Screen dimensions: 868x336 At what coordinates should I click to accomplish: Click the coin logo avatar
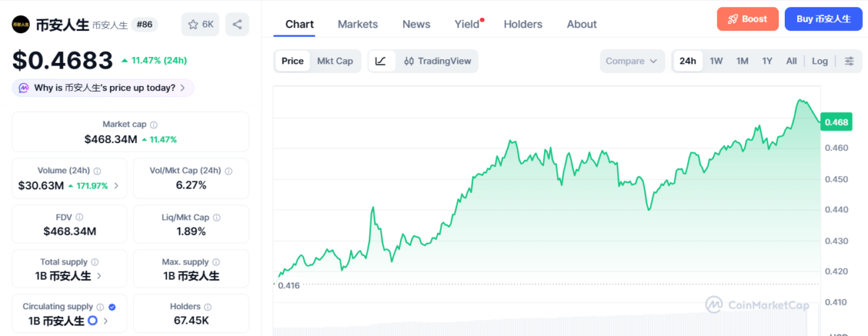click(21, 25)
